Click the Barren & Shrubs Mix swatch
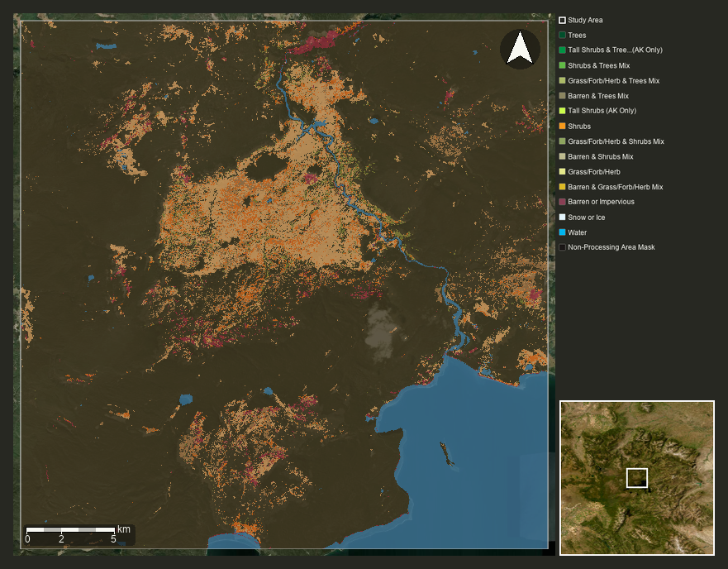728x569 pixels. pos(562,156)
